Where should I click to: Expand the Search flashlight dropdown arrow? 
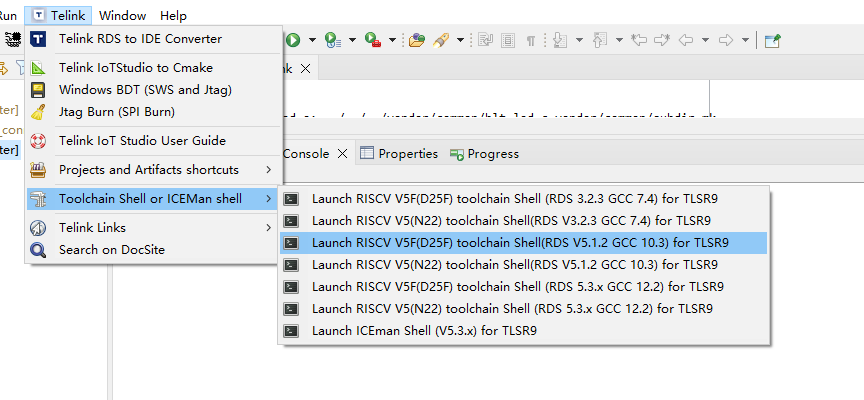[460, 40]
